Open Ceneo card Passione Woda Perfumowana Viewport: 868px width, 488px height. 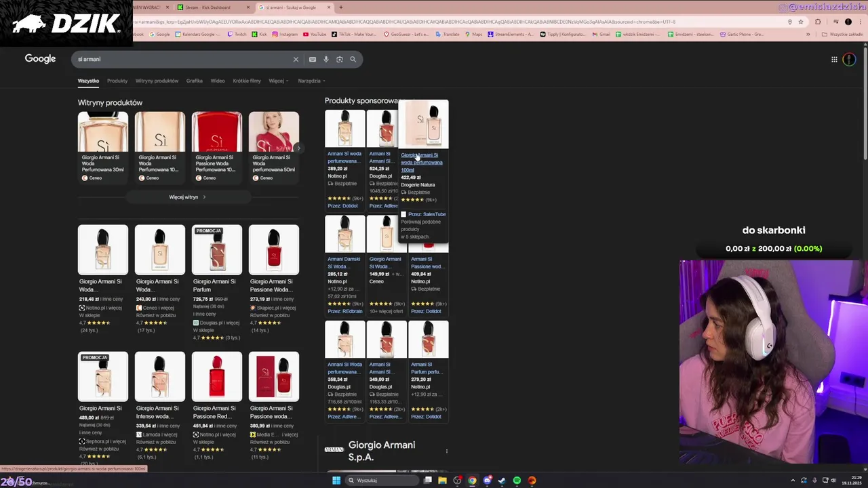pos(217,147)
